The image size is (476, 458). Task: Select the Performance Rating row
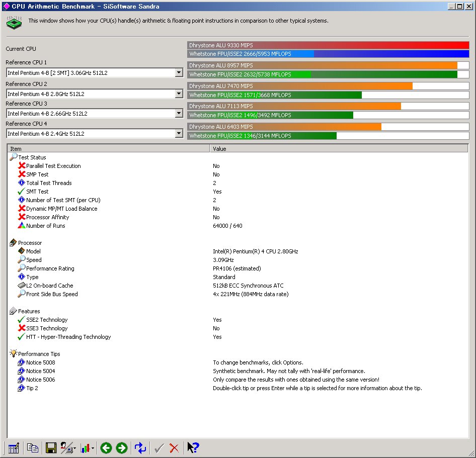tap(238, 268)
